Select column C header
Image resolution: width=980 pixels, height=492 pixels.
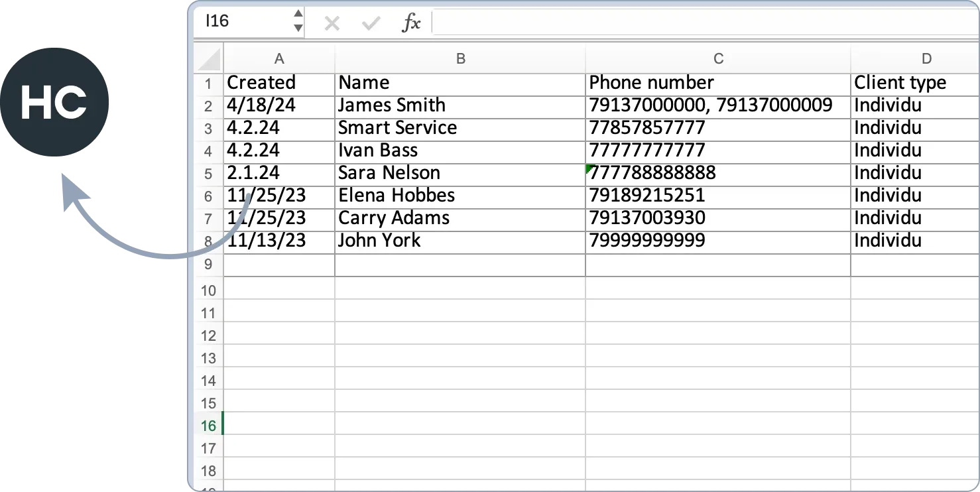tap(718, 59)
